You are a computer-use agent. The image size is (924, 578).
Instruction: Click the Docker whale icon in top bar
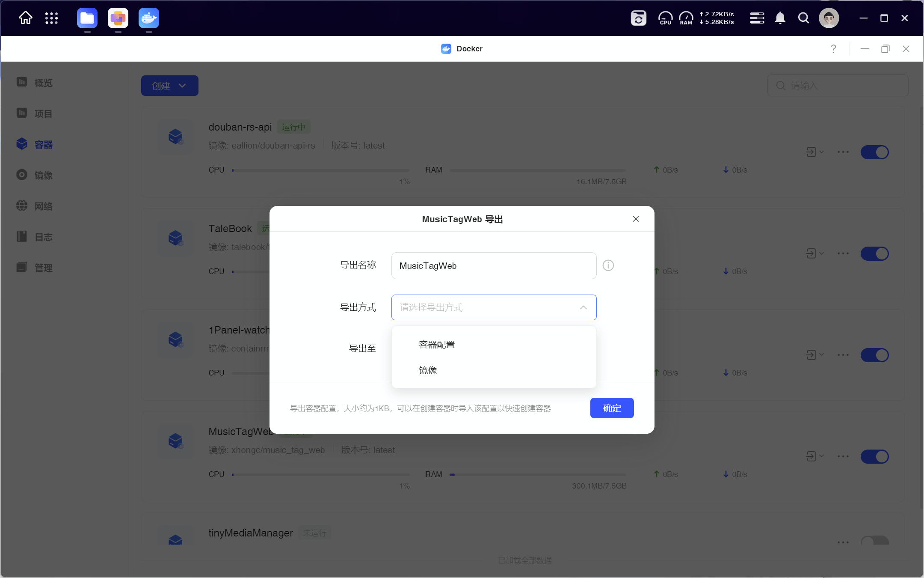click(149, 18)
